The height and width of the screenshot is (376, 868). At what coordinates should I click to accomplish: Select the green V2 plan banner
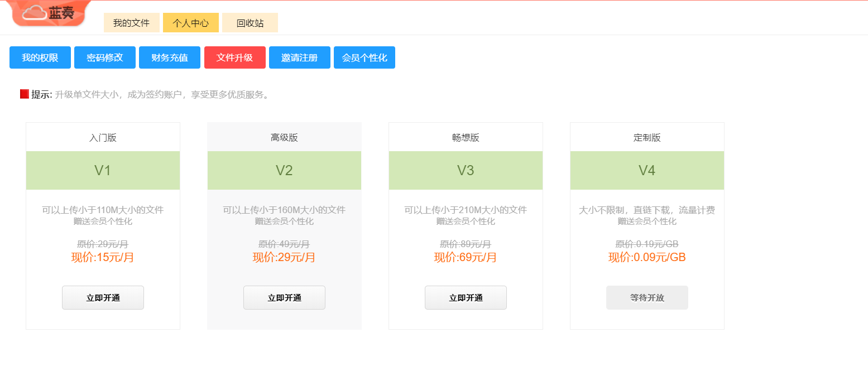(284, 170)
